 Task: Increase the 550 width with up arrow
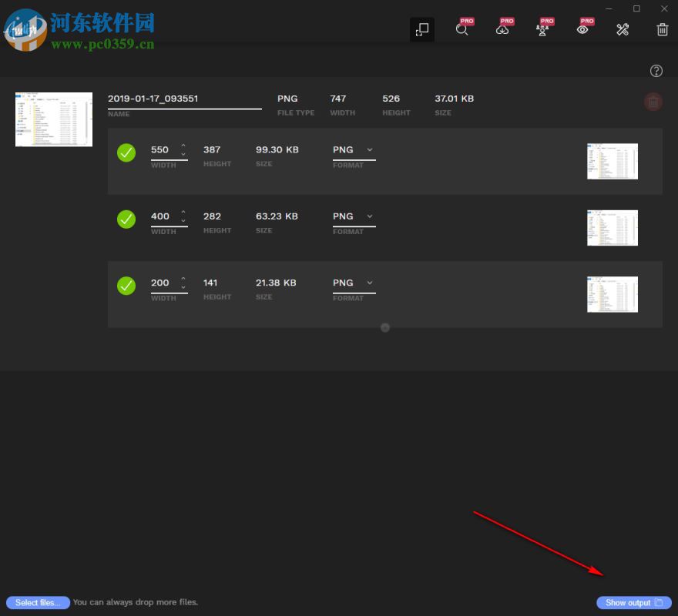point(183,146)
